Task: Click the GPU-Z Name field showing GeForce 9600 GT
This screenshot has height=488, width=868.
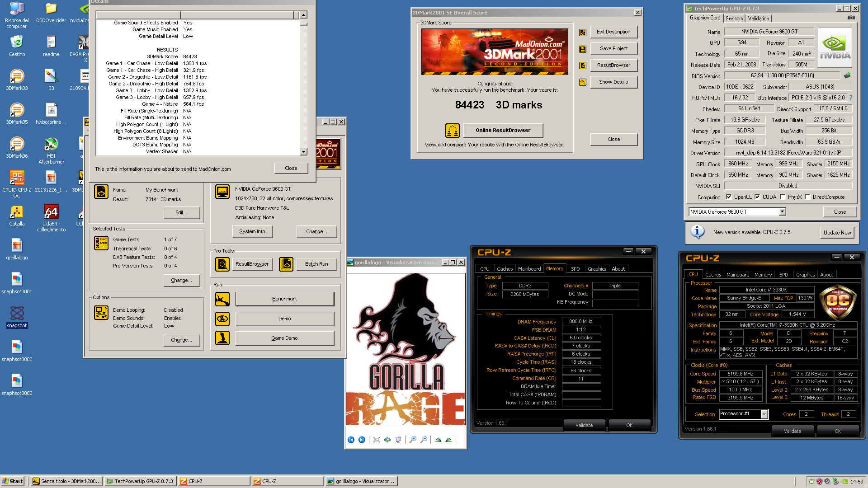Action: (x=769, y=32)
